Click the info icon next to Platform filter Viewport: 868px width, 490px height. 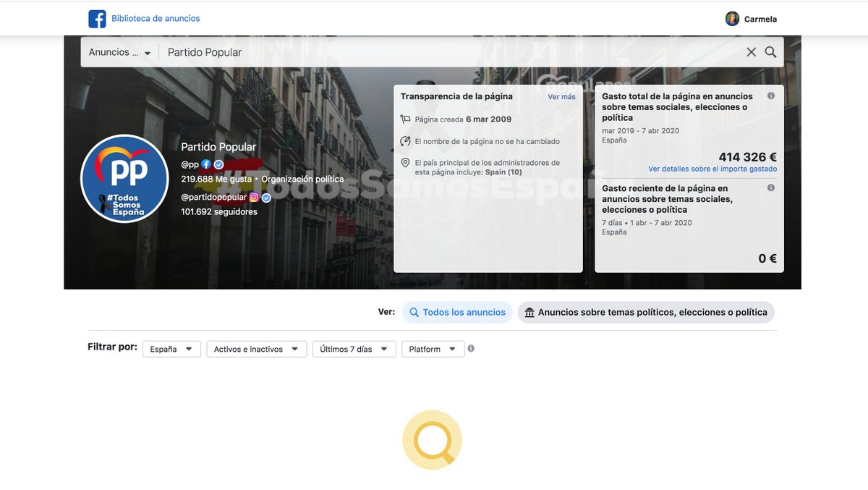(x=471, y=348)
